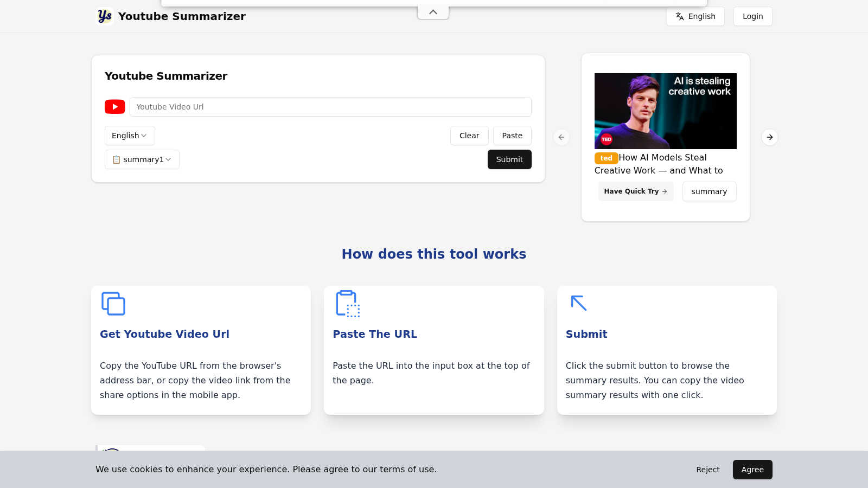Go to next video with right arrow
This screenshot has height=488, width=868.
[770, 137]
